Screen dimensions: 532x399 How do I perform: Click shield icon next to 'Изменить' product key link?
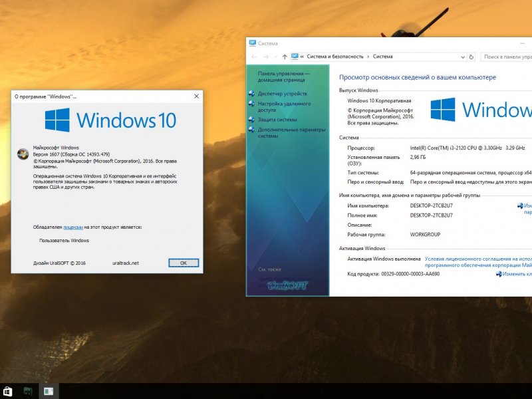499,274
